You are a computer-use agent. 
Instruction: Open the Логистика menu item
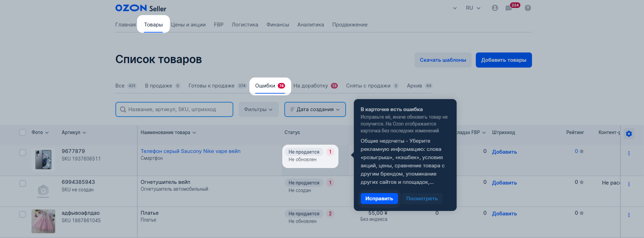[x=245, y=25]
